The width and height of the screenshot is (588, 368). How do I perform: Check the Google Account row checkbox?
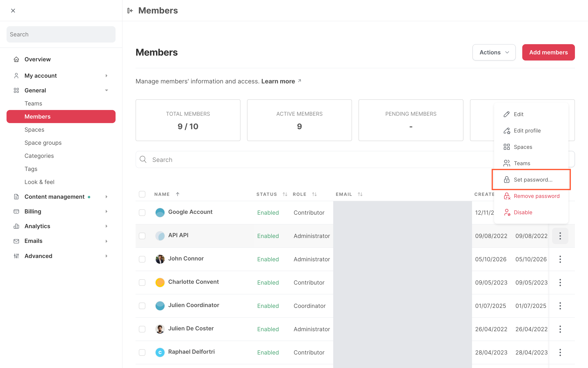click(142, 212)
